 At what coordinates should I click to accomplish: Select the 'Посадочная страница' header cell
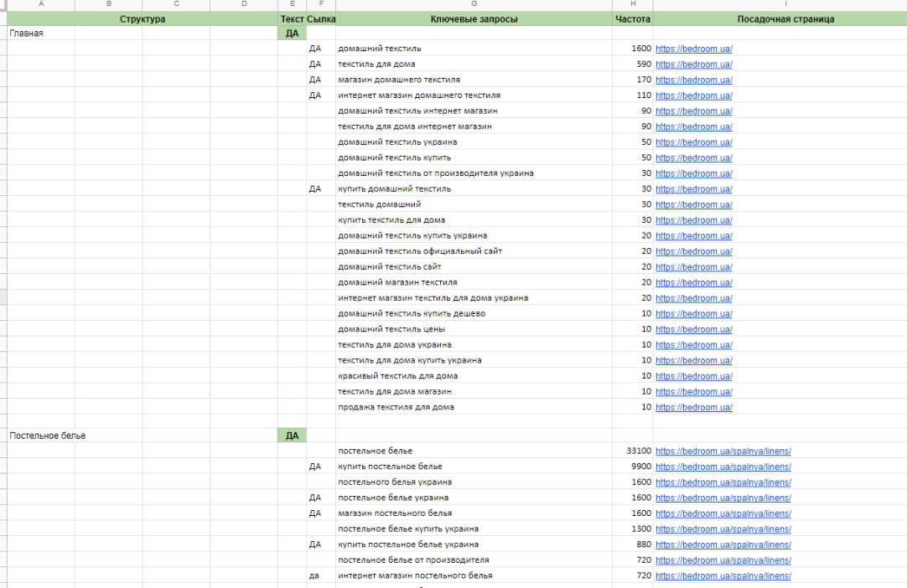click(785, 19)
